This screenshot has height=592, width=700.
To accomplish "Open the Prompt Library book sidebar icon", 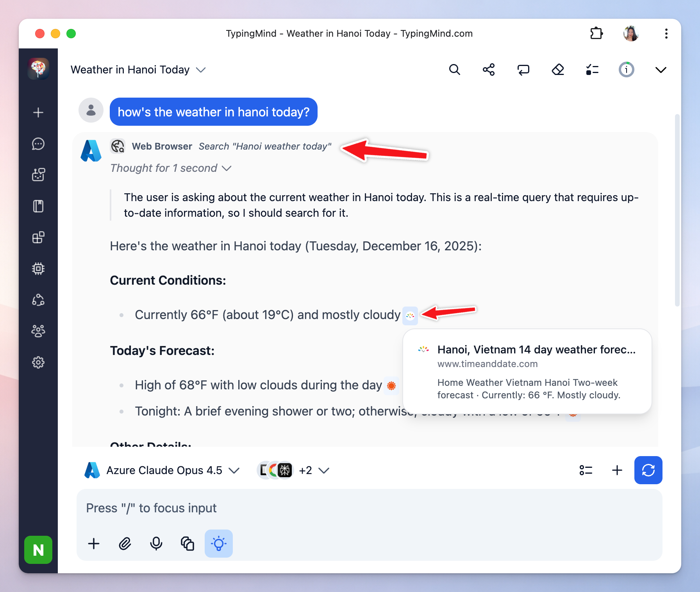I will pyautogui.click(x=38, y=206).
